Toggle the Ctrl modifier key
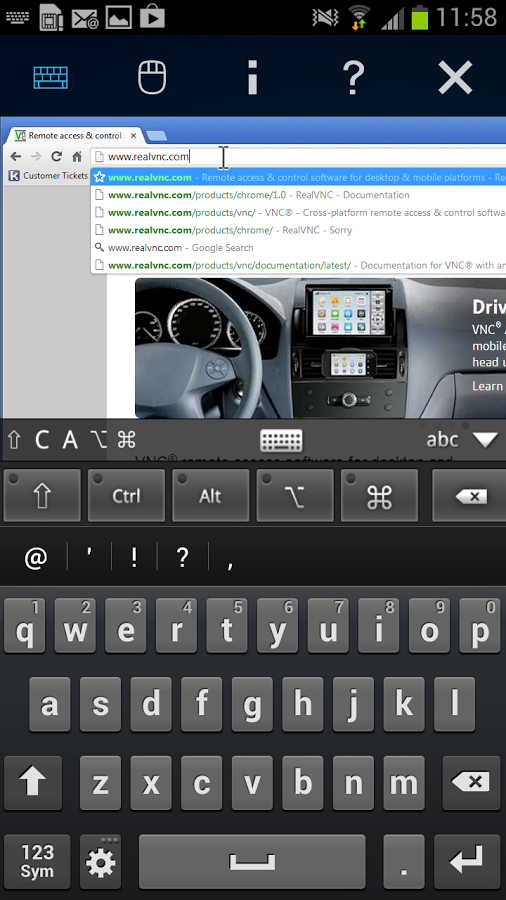This screenshot has width=506, height=900. (126, 495)
